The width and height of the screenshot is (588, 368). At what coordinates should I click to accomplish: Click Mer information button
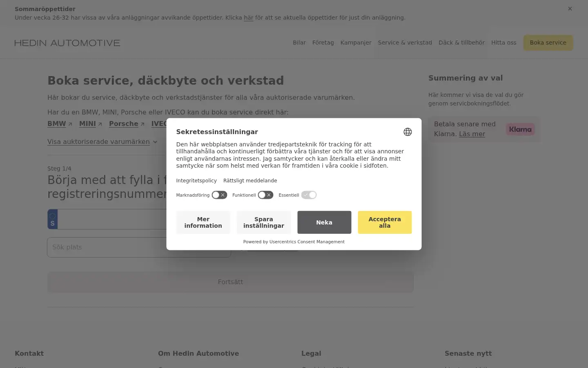pyautogui.click(x=203, y=222)
